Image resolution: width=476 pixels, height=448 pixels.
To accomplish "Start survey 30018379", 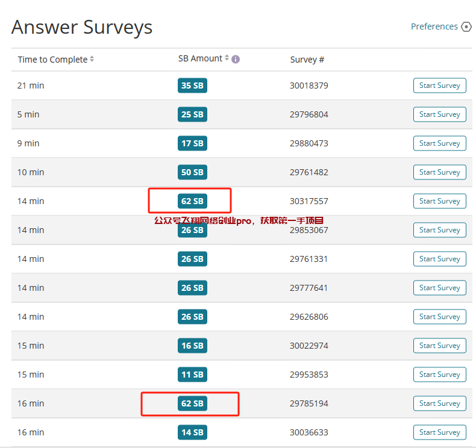I will coord(439,86).
